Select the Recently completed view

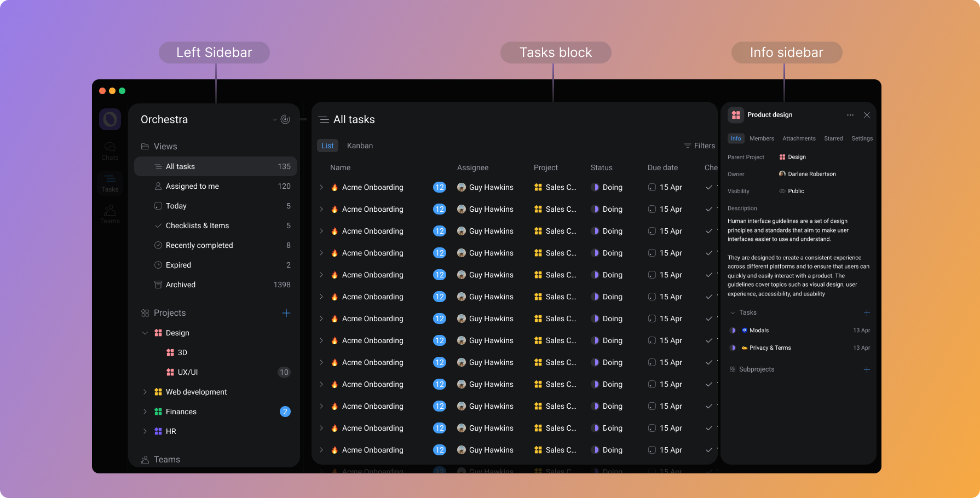coord(199,245)
